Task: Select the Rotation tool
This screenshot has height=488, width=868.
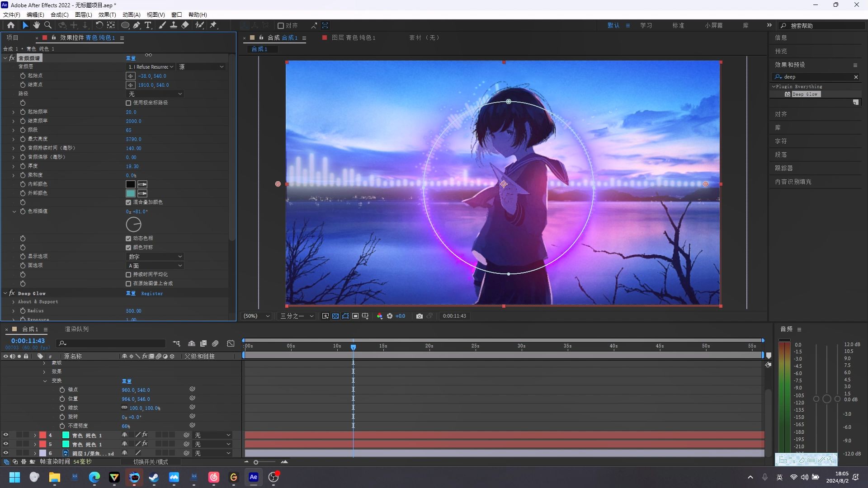Action: pos(99,25)
